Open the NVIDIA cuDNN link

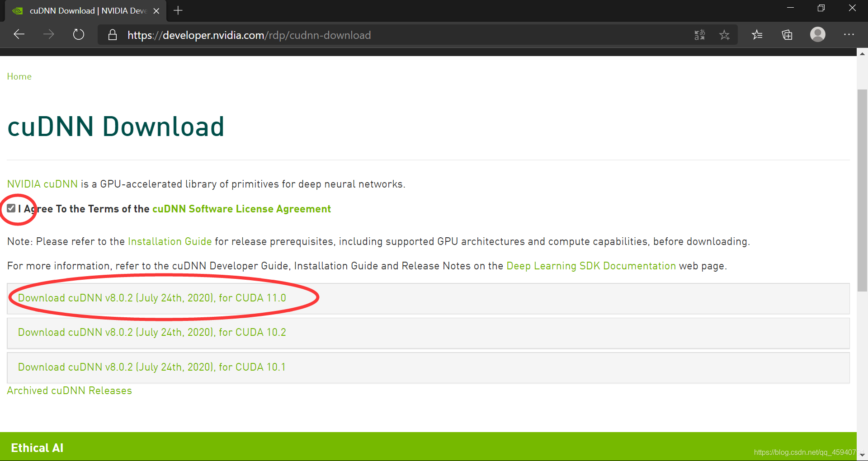[42, 184]
